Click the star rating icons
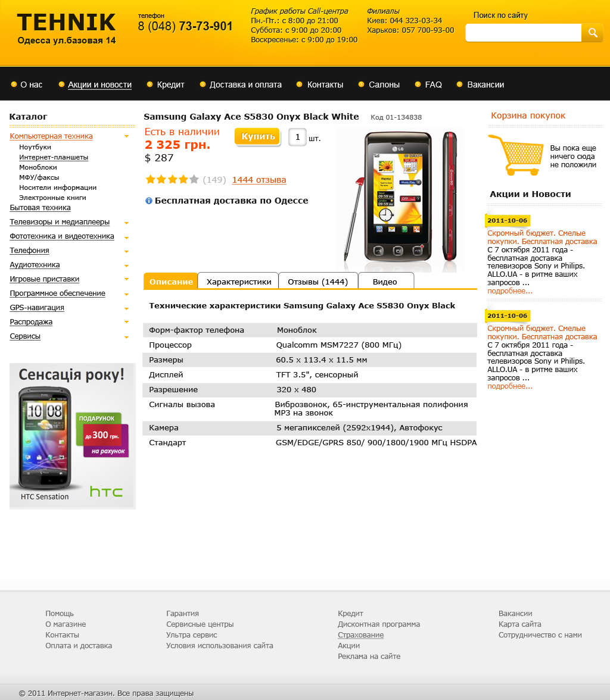Viewport: 610px width, 700px height. coord(172,180)
